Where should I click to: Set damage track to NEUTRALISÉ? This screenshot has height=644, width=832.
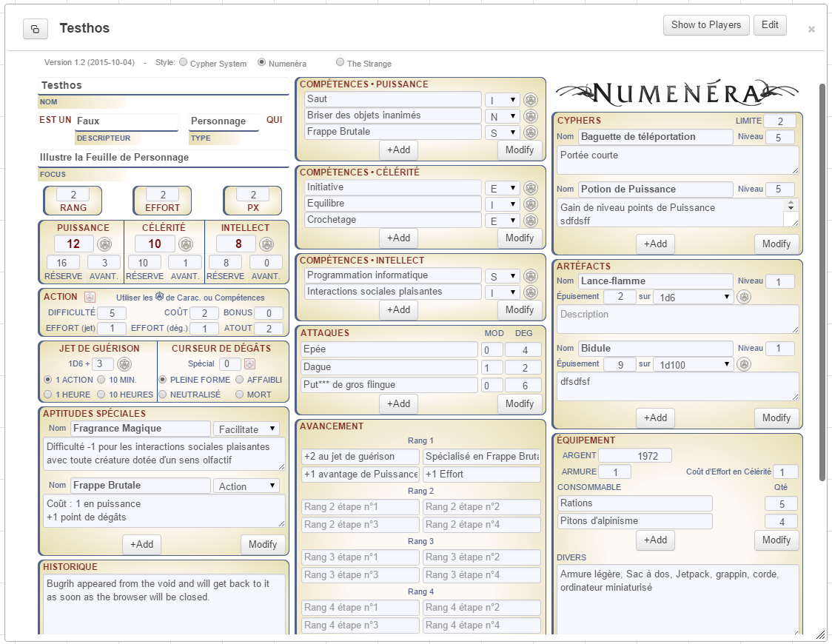click(162, 395)
